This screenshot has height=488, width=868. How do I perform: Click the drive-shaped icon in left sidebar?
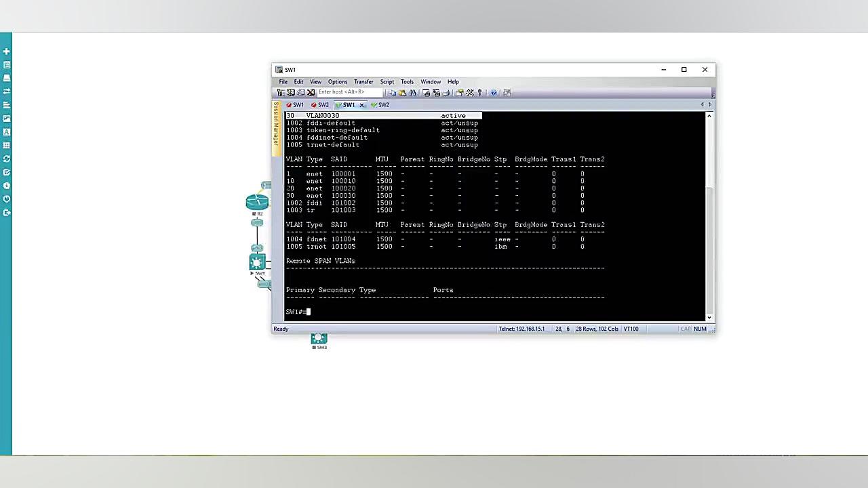(x=6, y=78)
